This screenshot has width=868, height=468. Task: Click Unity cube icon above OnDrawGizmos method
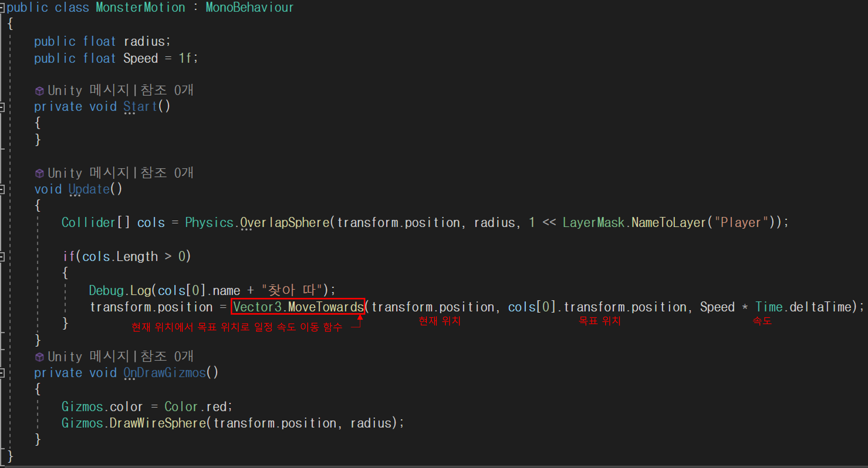click(x=39, y=357)
